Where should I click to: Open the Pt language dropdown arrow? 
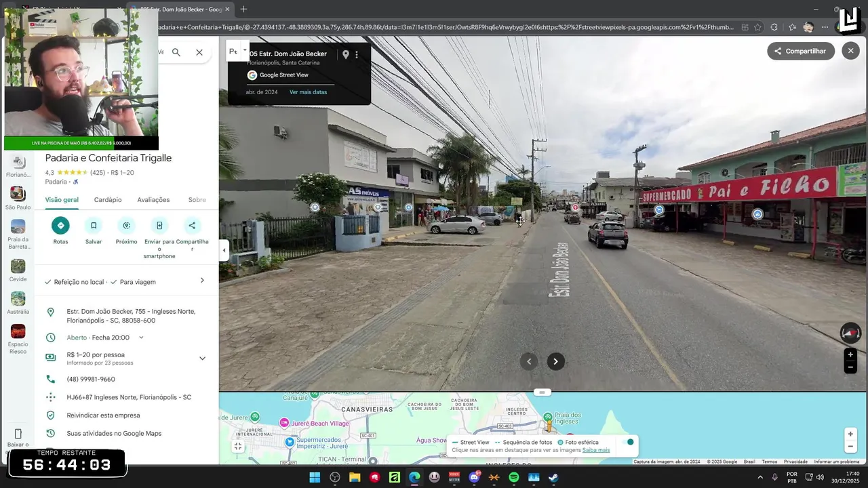[245, 49]
